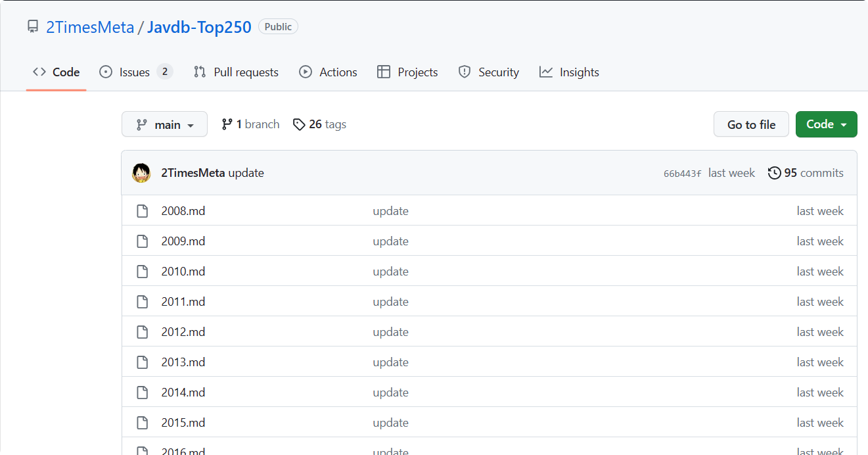868x455 pixels.
Task: Click the Go to file button
Action: point(751,124)
